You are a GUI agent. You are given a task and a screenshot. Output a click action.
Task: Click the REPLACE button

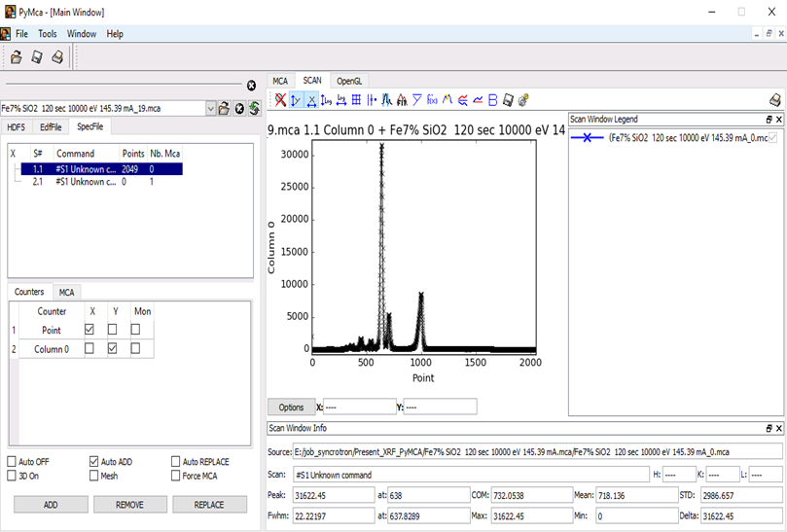[209, 505]
